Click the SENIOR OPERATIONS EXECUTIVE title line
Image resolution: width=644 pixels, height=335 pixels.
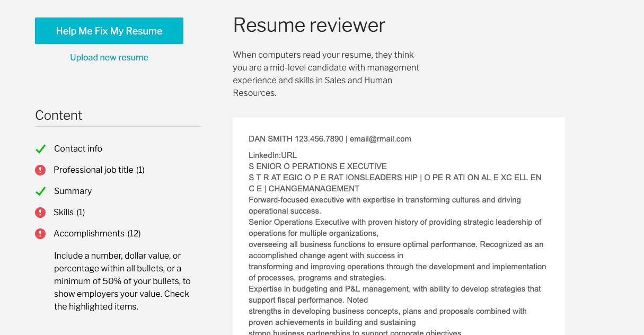click(317, 166)
